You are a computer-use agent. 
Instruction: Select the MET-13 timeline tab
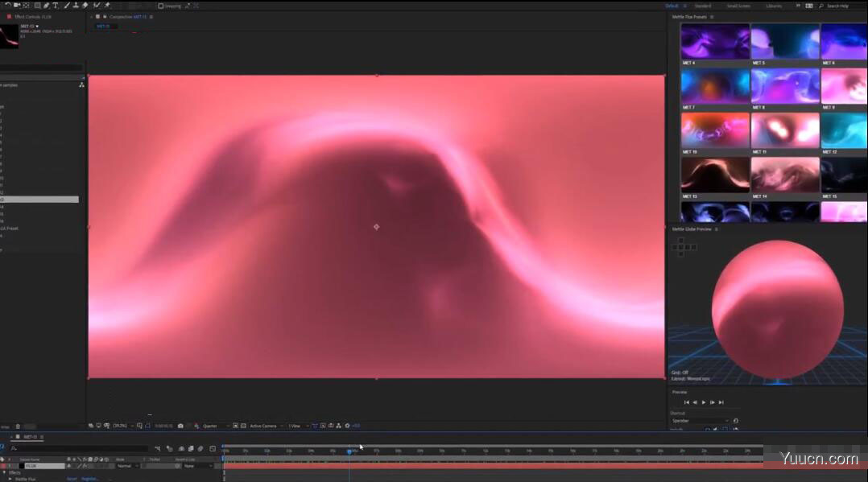point(30,437)
